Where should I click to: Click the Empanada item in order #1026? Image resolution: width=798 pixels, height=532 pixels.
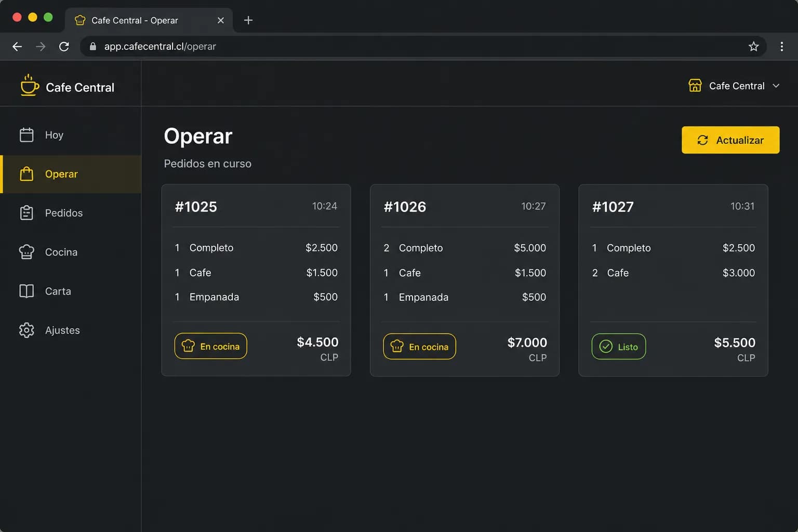(x=423, y=297)
